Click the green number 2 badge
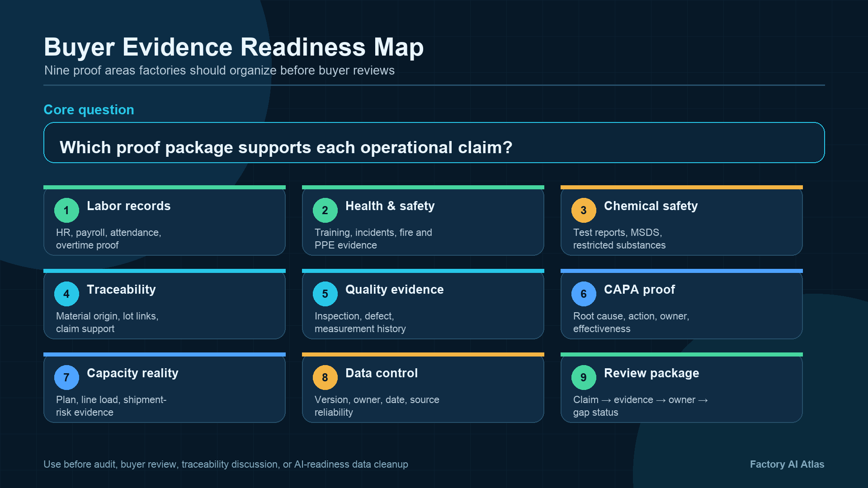The height and width of the screenshot is (488, 868). coord(325,210)
